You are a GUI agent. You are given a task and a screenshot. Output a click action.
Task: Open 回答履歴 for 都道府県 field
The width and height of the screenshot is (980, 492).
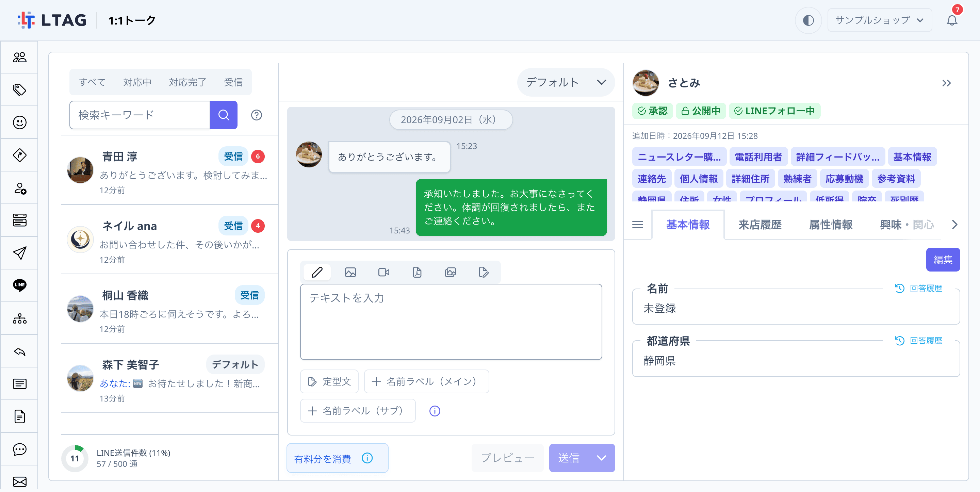point(918,341)
